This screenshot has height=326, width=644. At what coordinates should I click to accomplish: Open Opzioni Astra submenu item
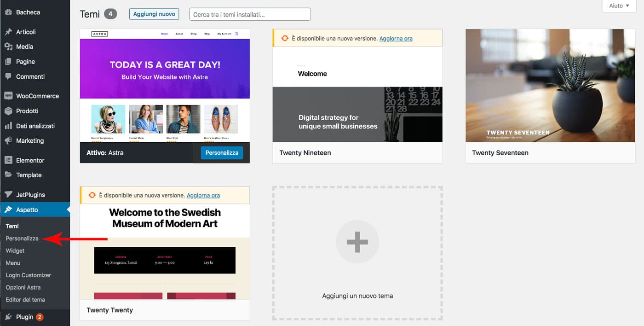coord(23,287)
